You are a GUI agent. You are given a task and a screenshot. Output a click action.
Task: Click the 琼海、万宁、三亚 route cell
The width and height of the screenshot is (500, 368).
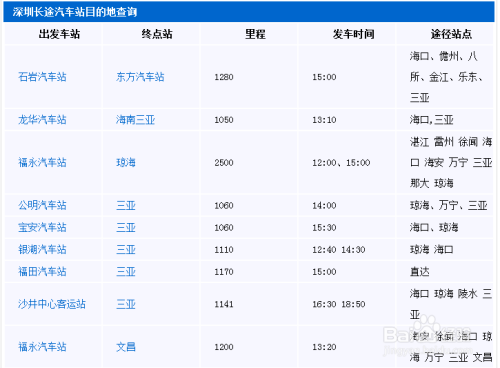tap(449, 205)
